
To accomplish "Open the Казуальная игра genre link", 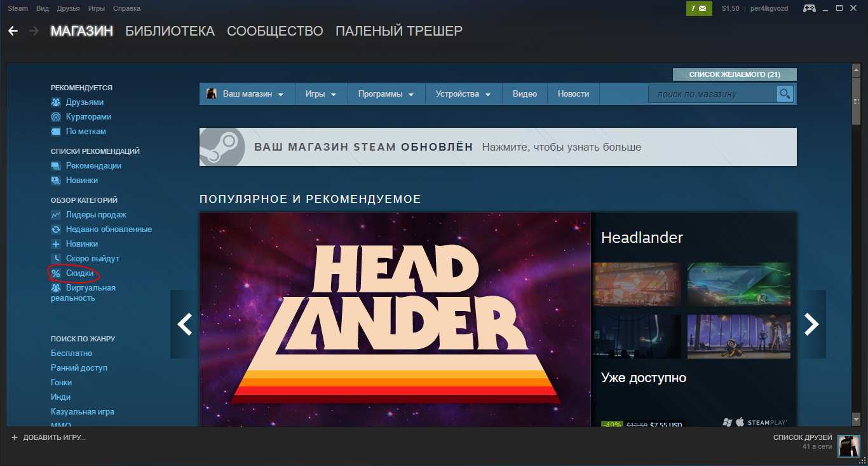I will pos(83,412).
